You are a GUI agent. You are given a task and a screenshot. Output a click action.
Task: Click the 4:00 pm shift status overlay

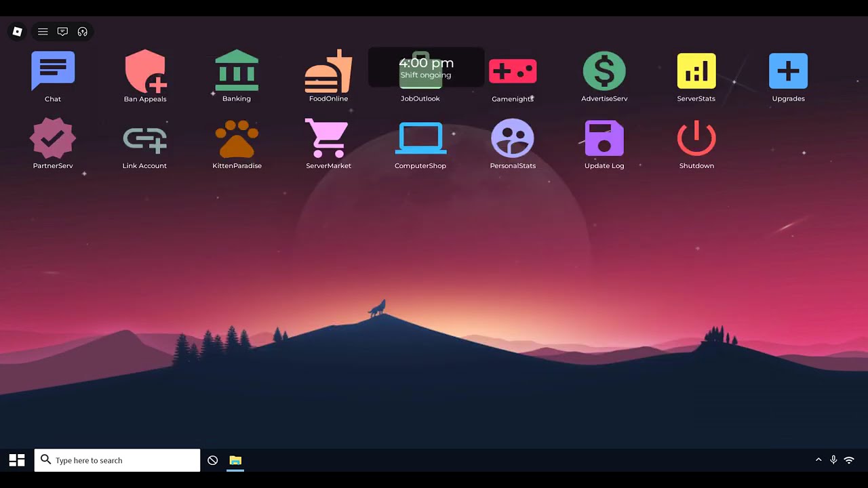(x=426, y=67)
